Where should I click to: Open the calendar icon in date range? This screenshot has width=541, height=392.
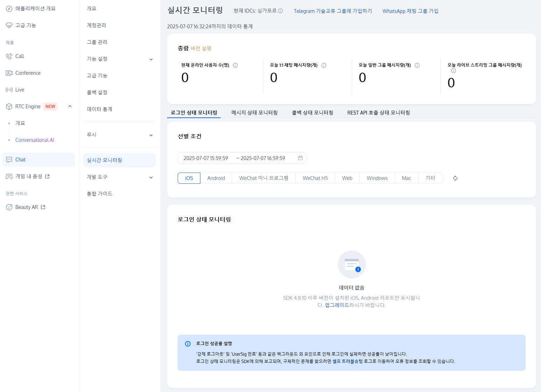click(x=300, y=158)
